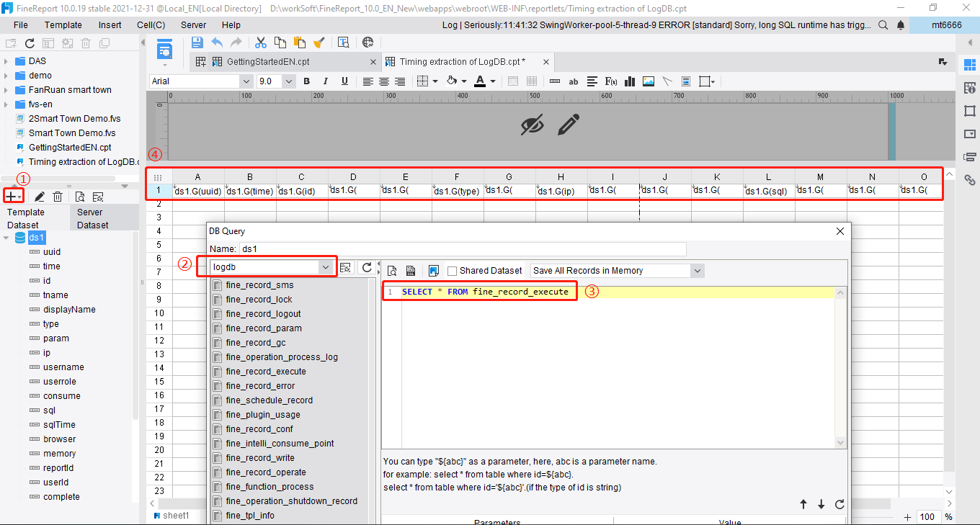
Task: Select fine_record_execute in the table list
Action: click(x=266, y=372)
